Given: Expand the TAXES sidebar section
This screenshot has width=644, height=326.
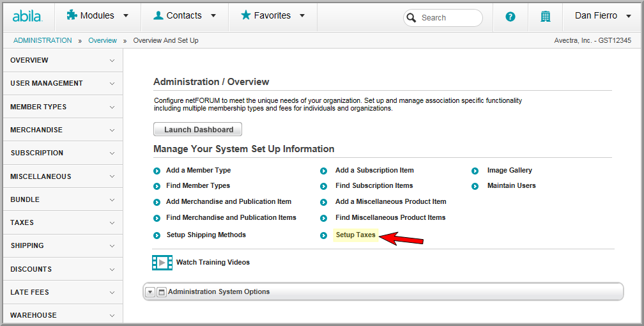Looking at the screenshot, I should click(x=63, y=223).
